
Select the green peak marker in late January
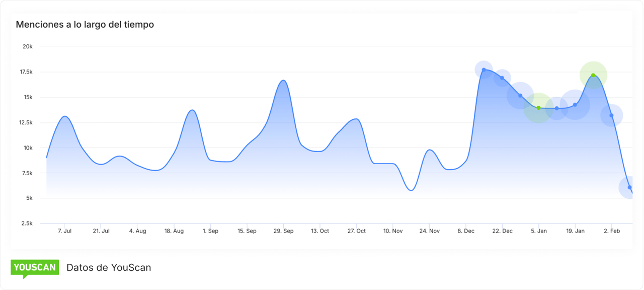click(x=593, y=76)
